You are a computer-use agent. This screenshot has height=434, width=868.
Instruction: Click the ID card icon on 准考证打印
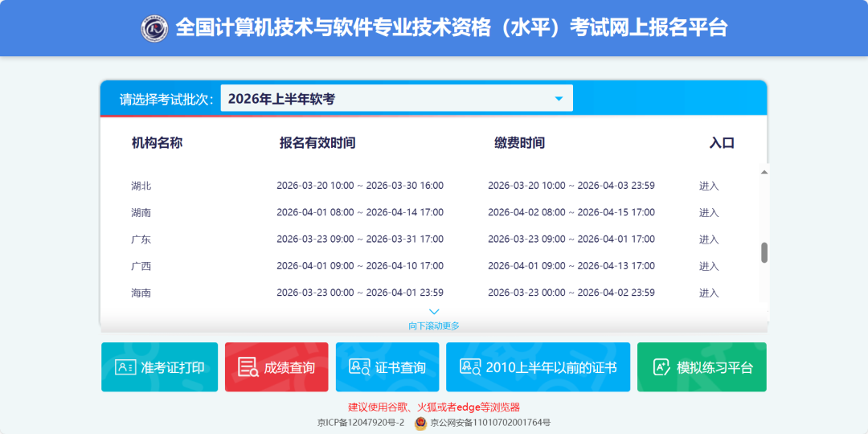[125, 367]
